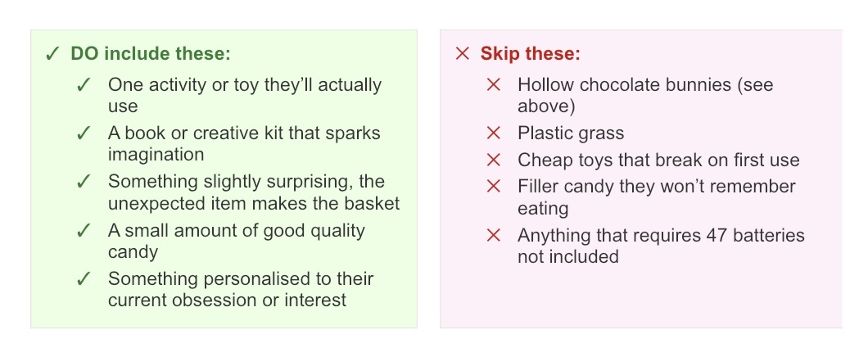The image size is (868, 357).
Task: Click "Something personalised to their current obsession" text
Action: click(241, 290)
